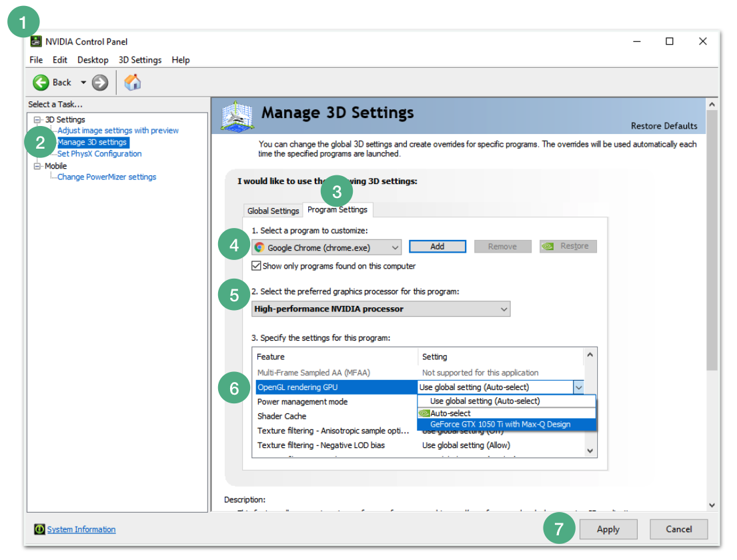737x560 pixels.
Task: Click Restore Defaults link
Action: pos(664,126)
